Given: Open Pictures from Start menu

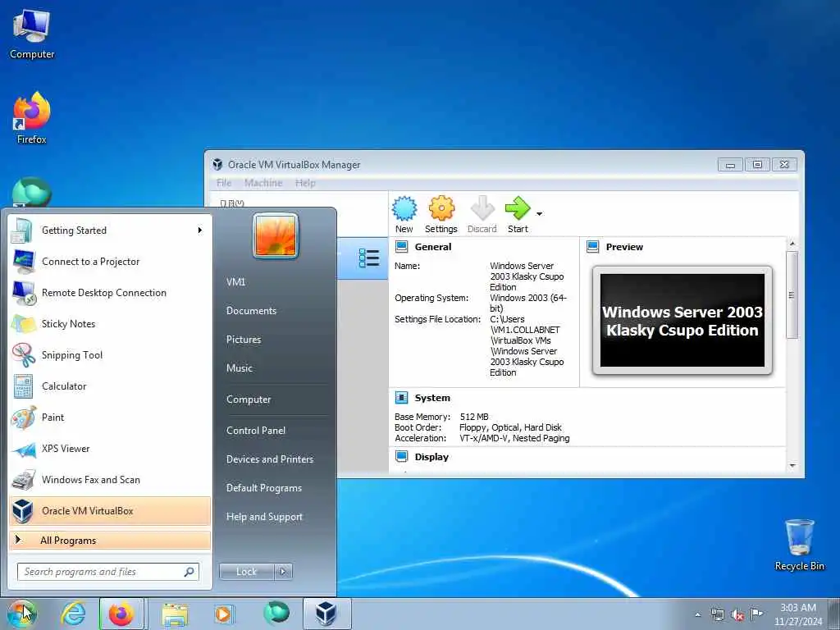Looking at the screenshot, I should click(x=244, y=340).
